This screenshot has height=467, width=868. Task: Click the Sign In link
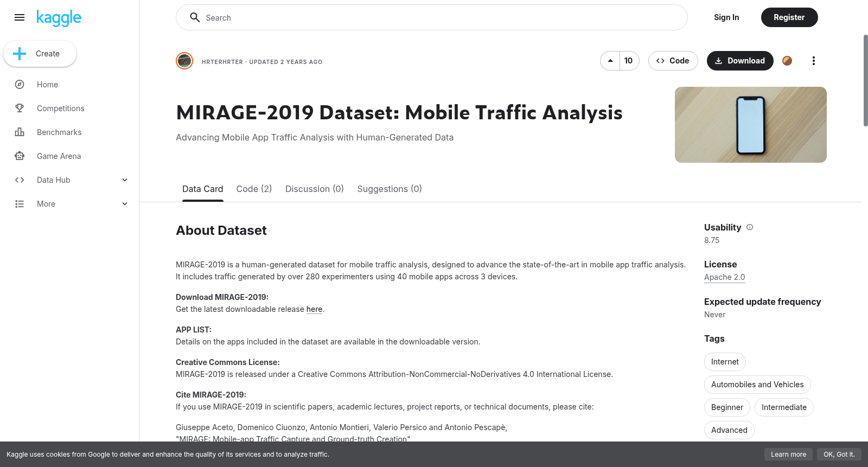(x=726, y=17)
